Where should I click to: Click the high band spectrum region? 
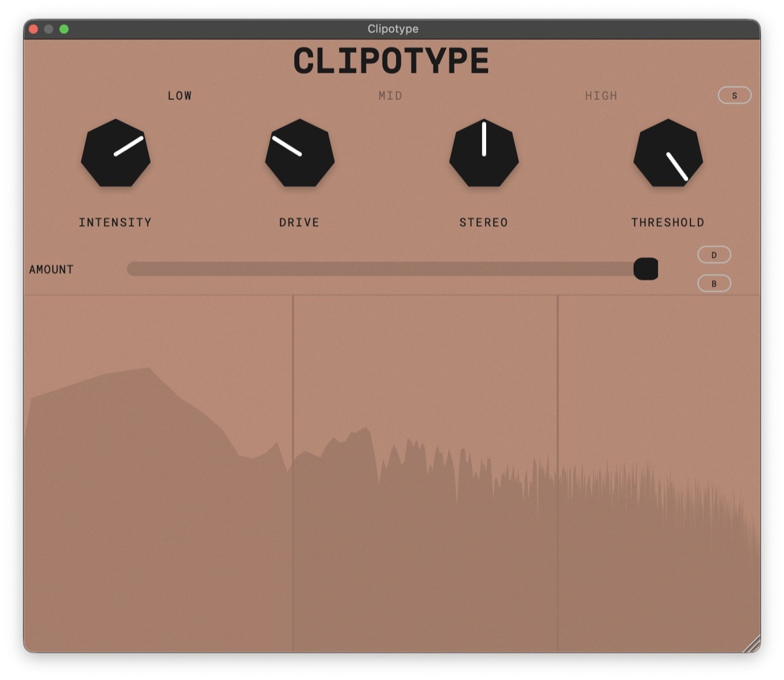point(659,473)
